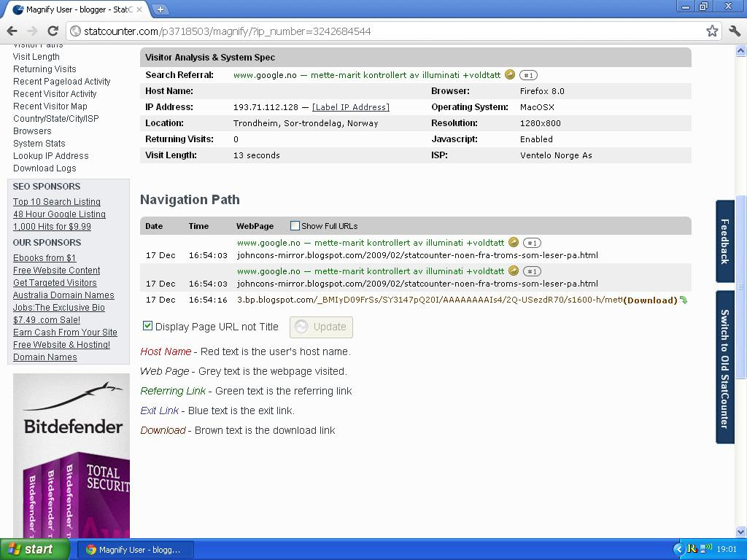Open Visit Length in the sidebar

[36, 57]
